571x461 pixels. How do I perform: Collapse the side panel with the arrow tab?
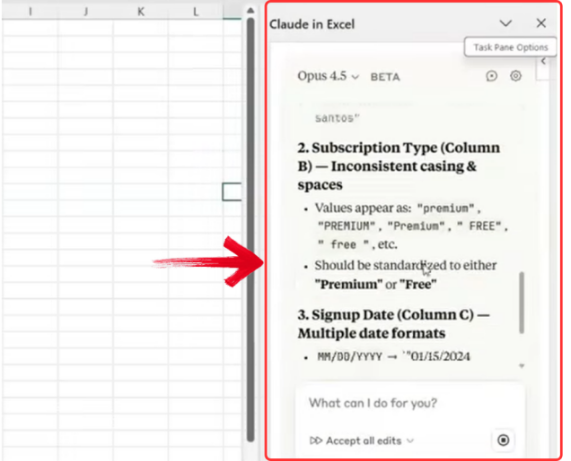543,62
